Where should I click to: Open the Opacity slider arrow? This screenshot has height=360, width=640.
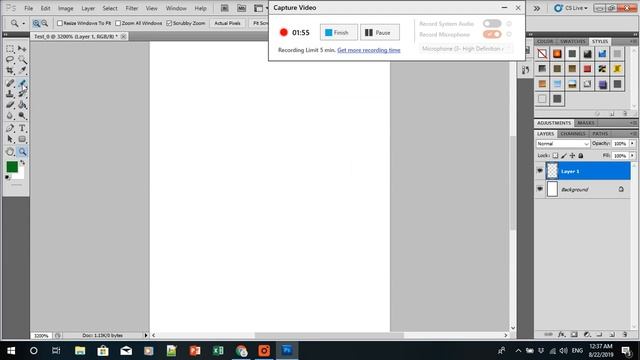(632, 144)
